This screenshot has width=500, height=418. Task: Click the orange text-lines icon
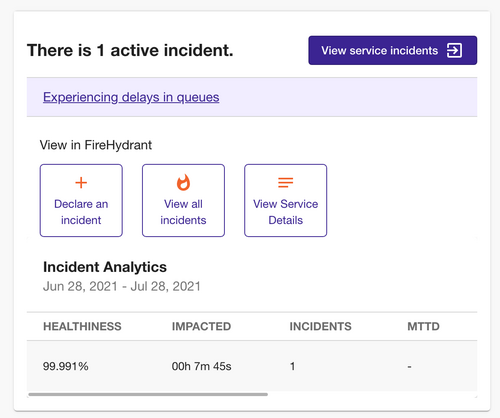(x=286, y=182)
